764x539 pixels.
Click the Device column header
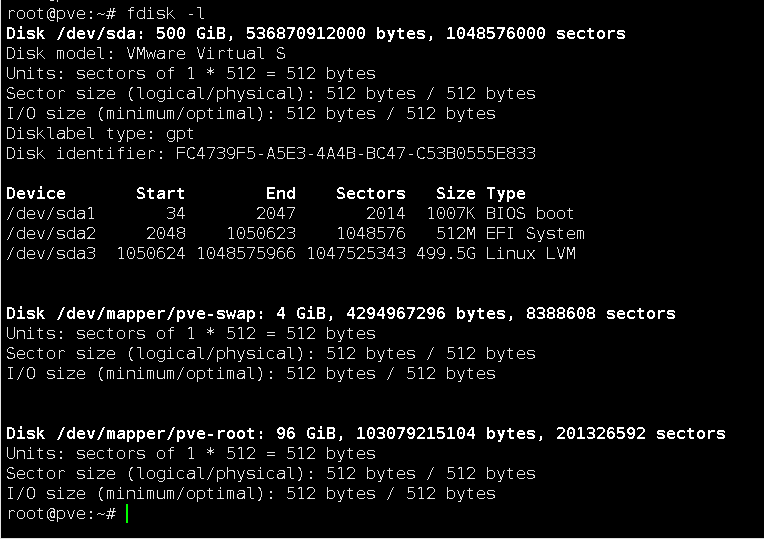pyautogui.click(x=36, y=194)
